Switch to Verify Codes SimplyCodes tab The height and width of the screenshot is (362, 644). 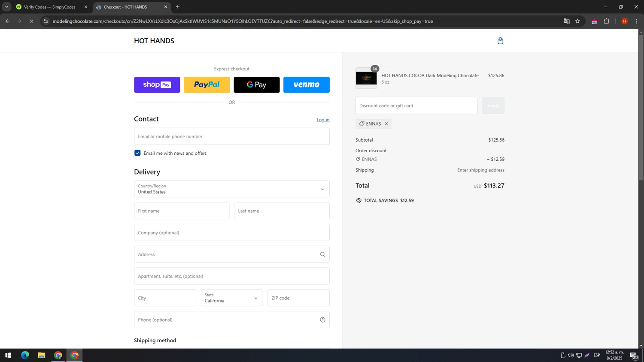(x=49, y=7)
